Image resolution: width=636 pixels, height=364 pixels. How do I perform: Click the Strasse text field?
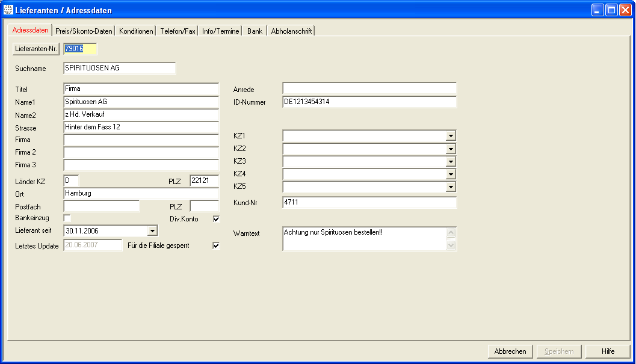pyautogui.click(x=141, y=128)
